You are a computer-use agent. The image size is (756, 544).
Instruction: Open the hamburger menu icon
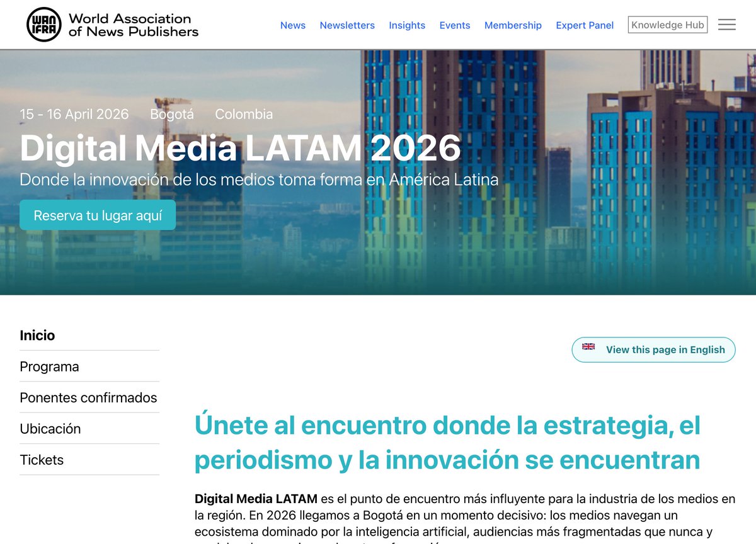click(x=727, y=25)
